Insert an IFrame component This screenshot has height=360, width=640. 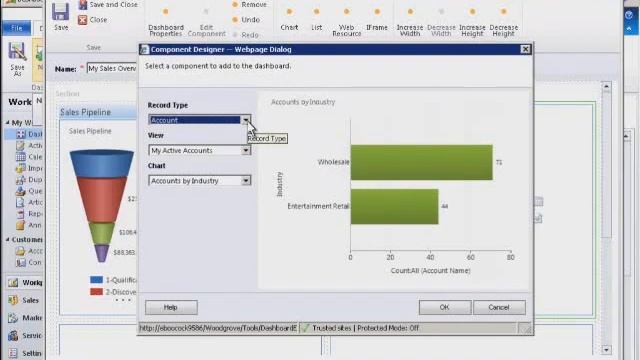pyautogui.click(x=377, y=19)
